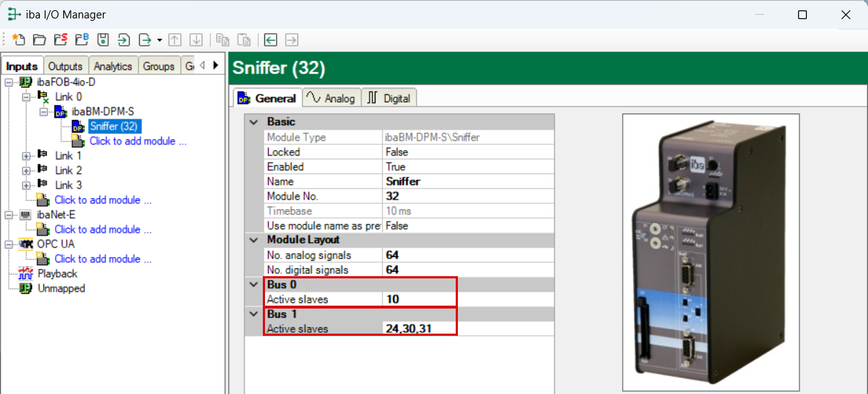Click the Name field value Sniffer
Screen dimensions: 868x394
[467, 181]
